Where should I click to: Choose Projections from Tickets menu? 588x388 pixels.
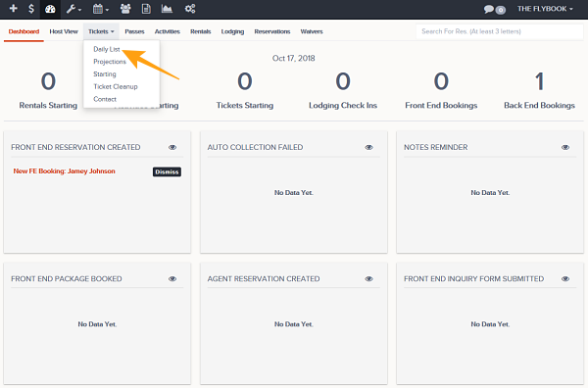click(110, 62)
